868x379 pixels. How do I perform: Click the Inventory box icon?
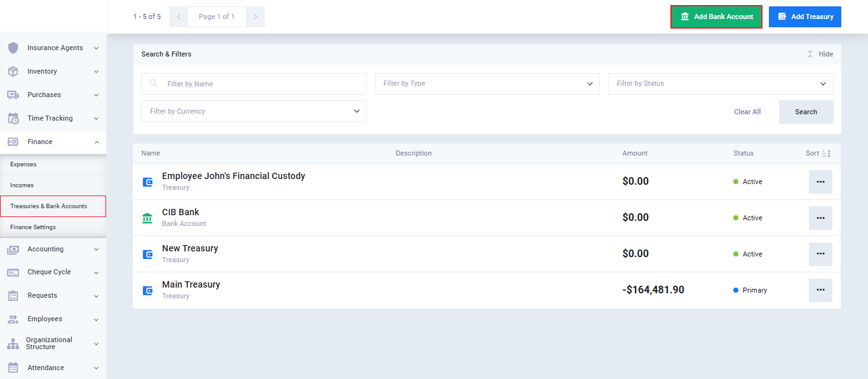13,71
